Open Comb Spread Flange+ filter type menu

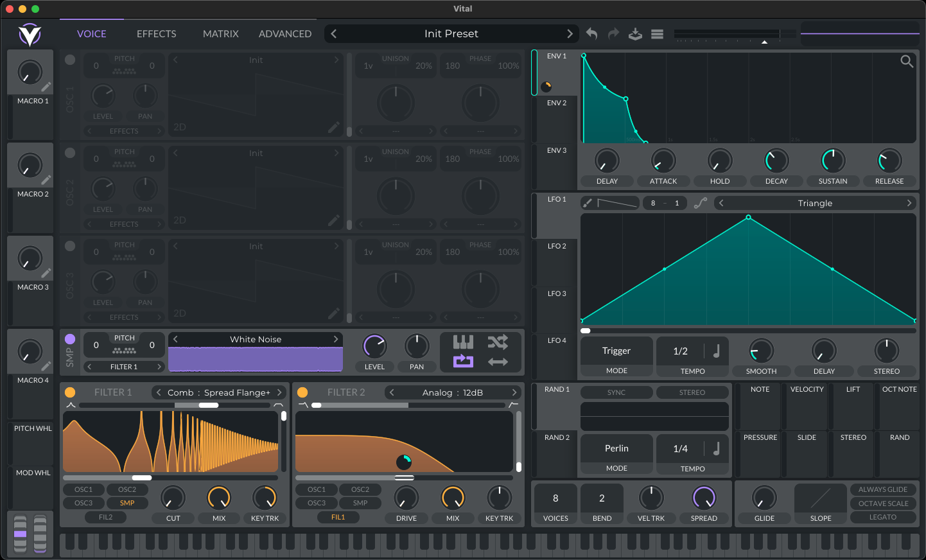pyautogui.click(x=218, y=392)
